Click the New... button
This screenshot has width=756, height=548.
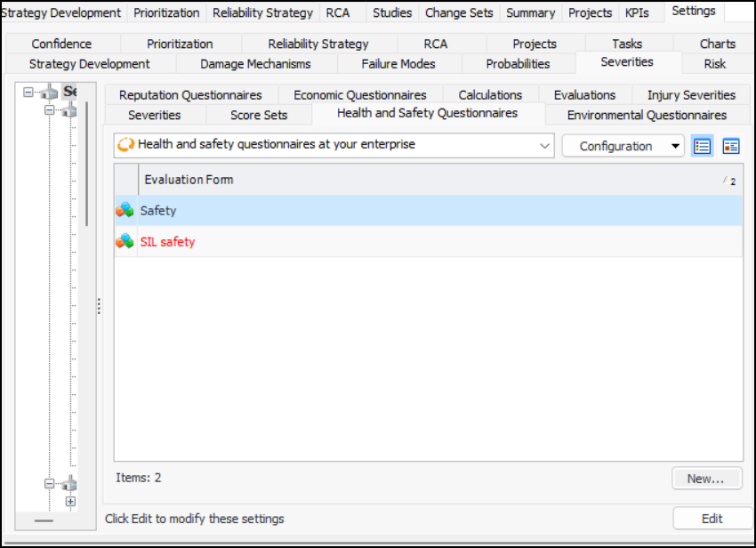point(706,479)
